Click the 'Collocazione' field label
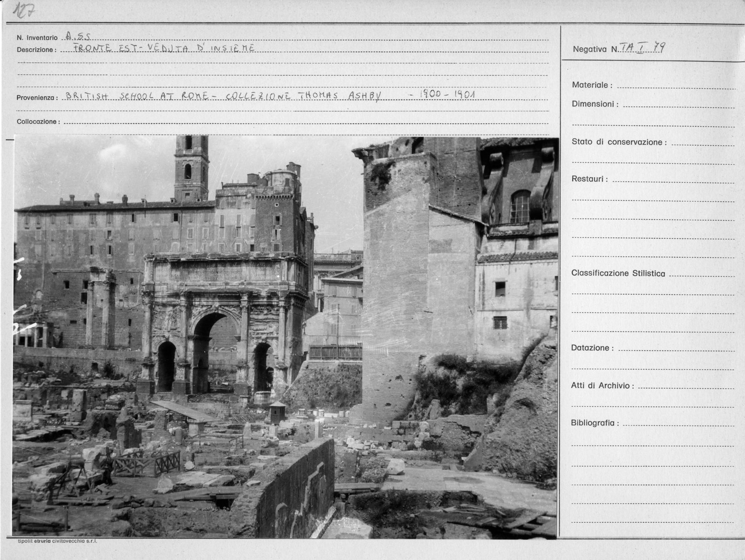 click(39, 122)
